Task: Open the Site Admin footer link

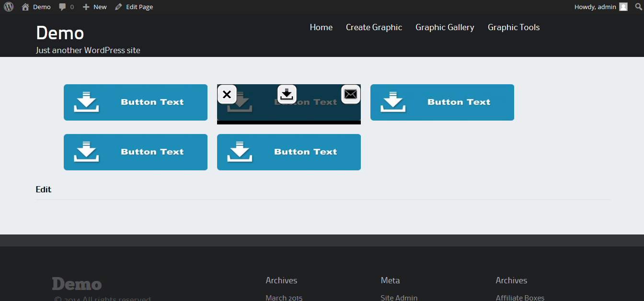Action: (x=399, y=298)
